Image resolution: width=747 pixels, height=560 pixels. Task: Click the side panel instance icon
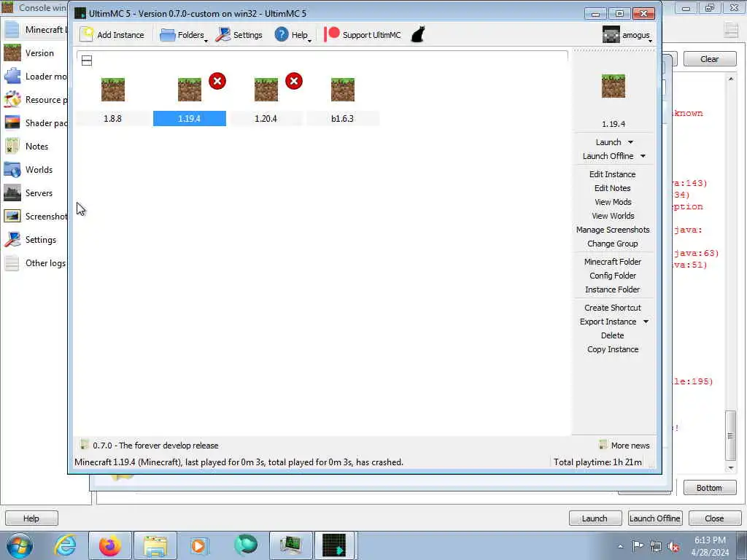[613, 86]
